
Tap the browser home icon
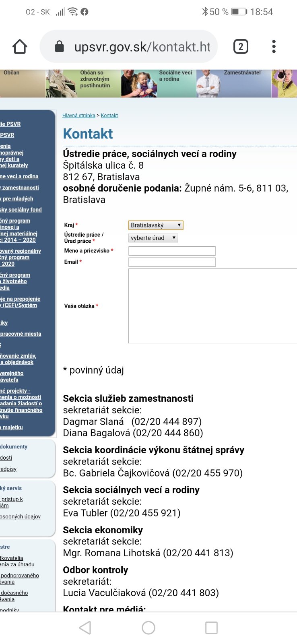point(20,47)
